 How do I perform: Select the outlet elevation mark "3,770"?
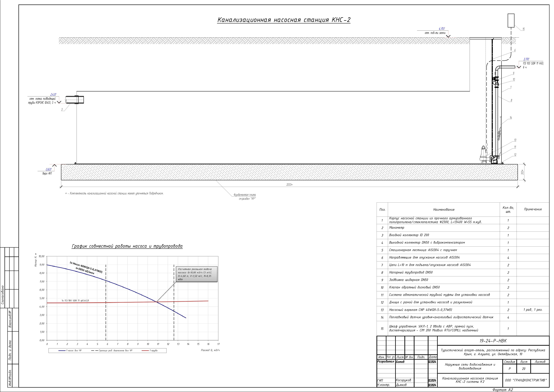point(526,59)
